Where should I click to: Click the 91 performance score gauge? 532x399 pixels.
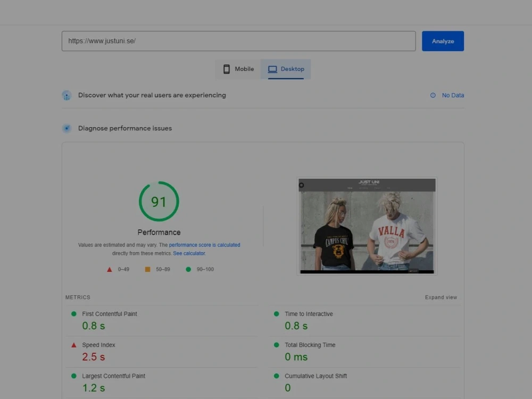click(x=159, y=202)
